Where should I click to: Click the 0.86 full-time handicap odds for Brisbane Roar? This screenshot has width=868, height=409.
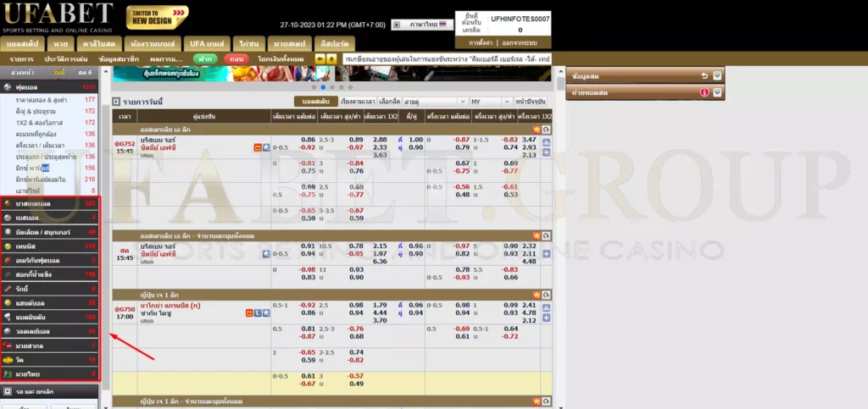pyautogui.click(x=308, y=139)
